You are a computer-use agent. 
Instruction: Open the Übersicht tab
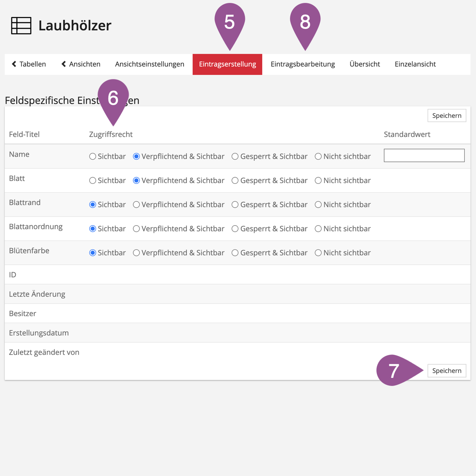(x=364, y=64)
